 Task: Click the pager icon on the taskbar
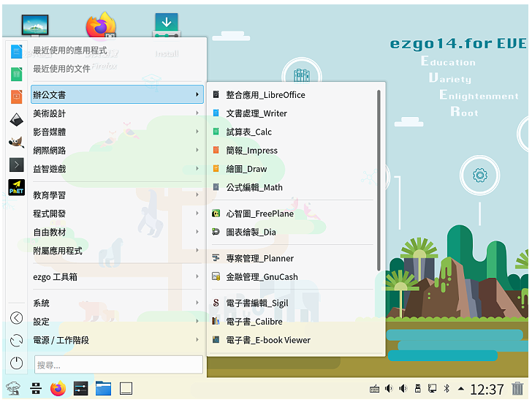coord(36,389)
